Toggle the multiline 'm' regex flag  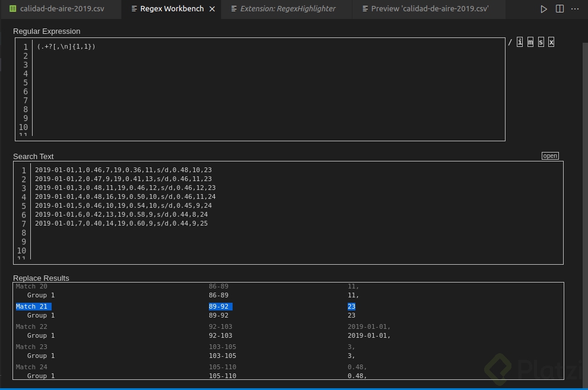click(530, 42)
